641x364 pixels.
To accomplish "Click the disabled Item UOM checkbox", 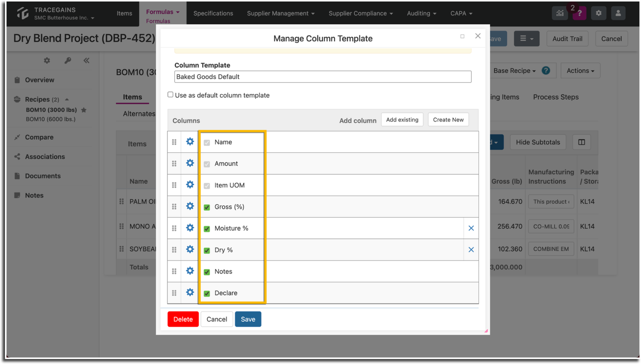I will 207,186.
